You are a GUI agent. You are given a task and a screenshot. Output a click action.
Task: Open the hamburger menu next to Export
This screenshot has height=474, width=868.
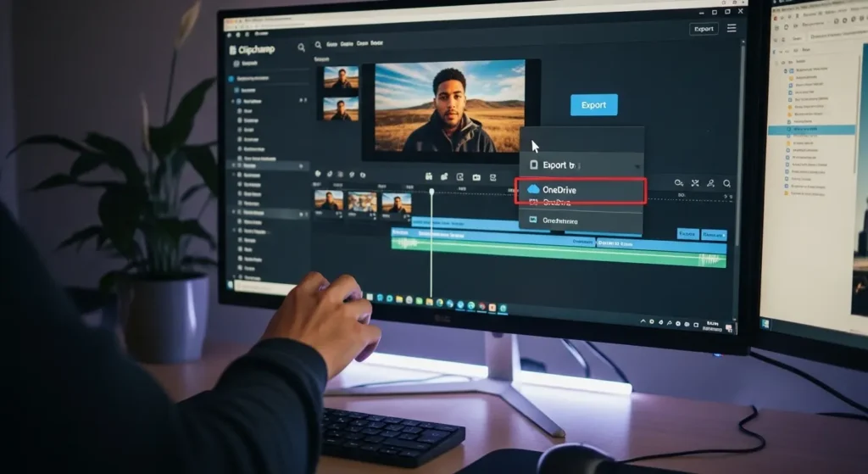click(x=732, y=28)
